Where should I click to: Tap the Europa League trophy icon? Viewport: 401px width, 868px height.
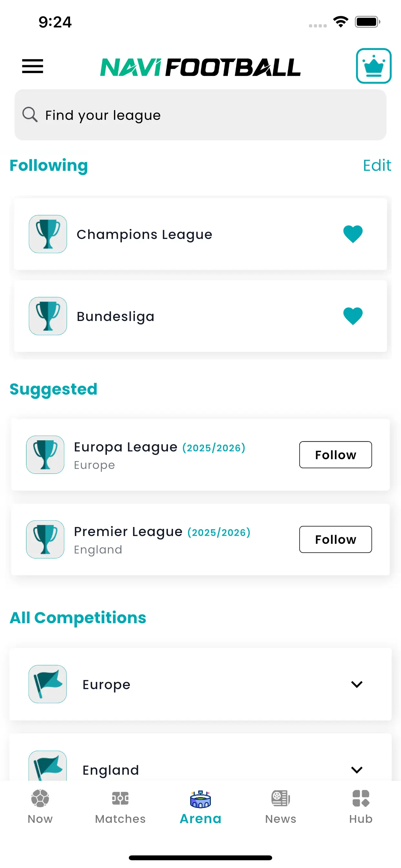click(x=46, y=455)
